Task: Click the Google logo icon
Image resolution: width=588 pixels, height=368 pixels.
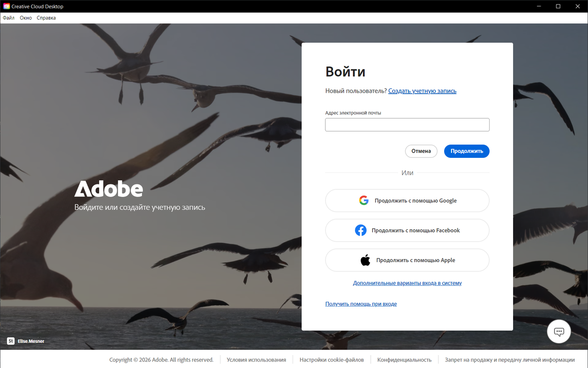Action: coord(364,201)
